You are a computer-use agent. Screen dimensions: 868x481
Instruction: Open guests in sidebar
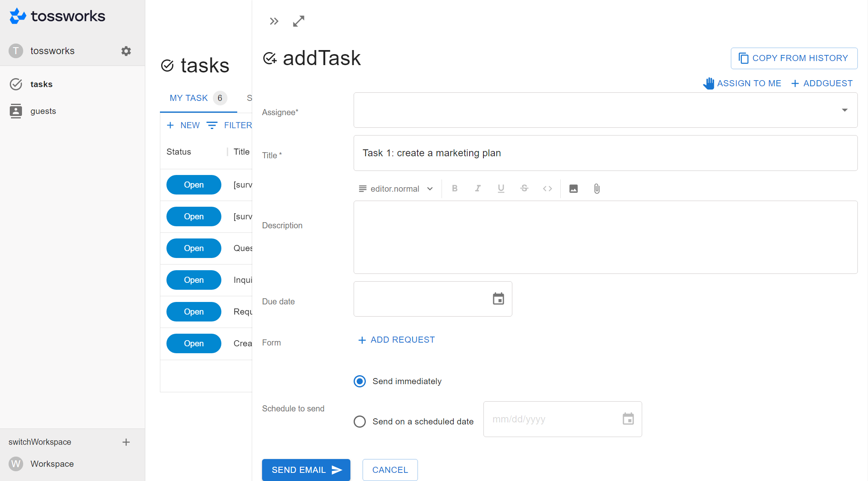point(43,111)
